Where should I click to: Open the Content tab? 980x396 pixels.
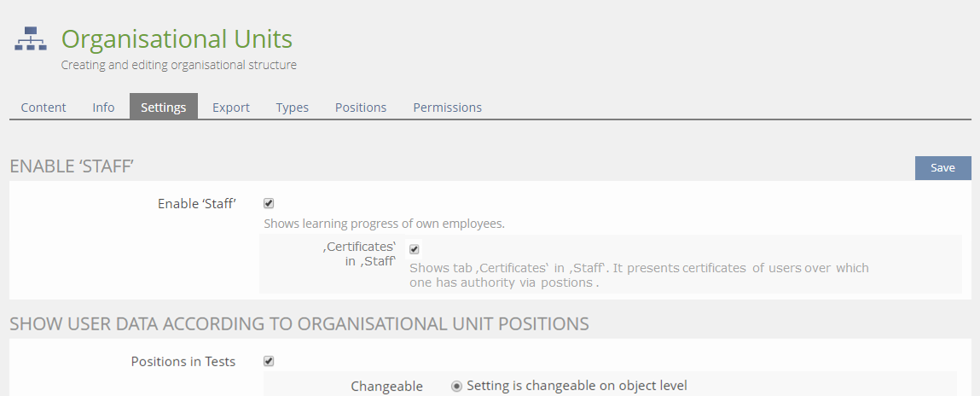point(43,108)
